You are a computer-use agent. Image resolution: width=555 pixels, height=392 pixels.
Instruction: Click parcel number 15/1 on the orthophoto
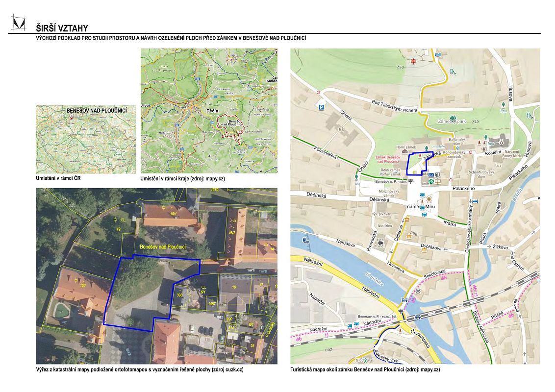pyautogui.click(x=173, y=214)
